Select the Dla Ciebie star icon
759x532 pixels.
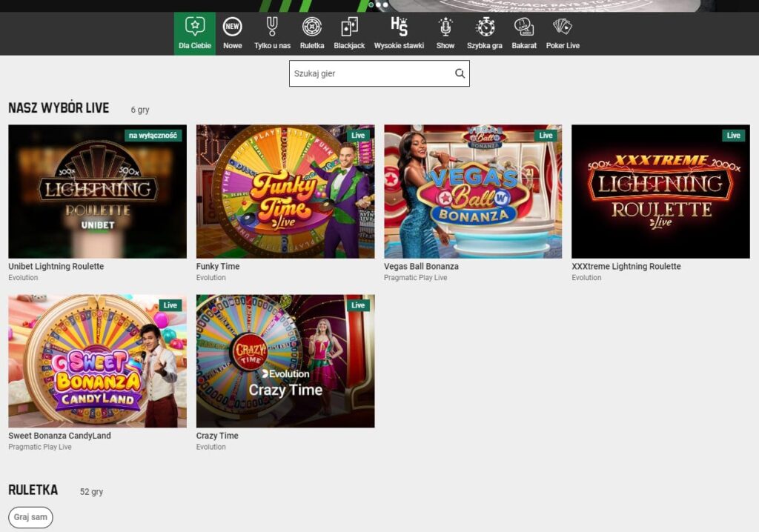click(194, 27)
